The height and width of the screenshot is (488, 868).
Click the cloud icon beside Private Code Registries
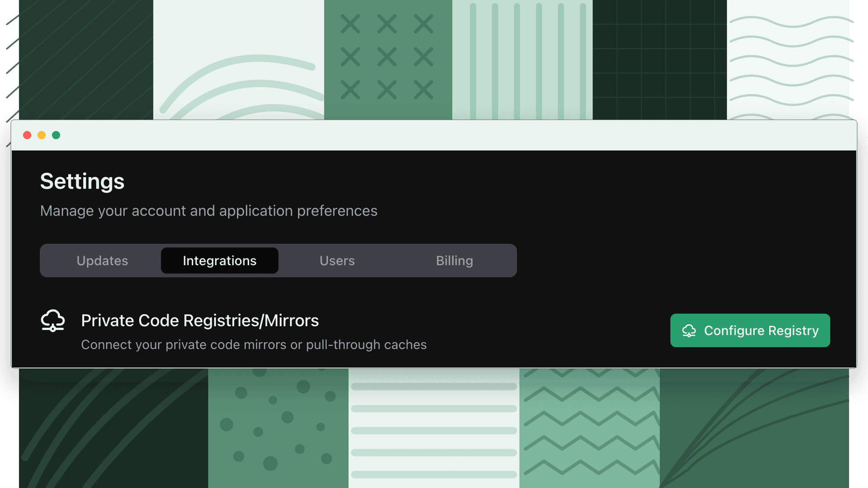click(x=53, y=321)
